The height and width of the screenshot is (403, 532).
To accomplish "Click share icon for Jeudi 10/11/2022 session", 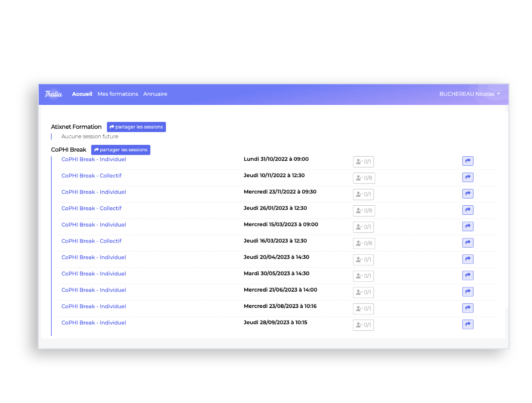I will point(467,178).
